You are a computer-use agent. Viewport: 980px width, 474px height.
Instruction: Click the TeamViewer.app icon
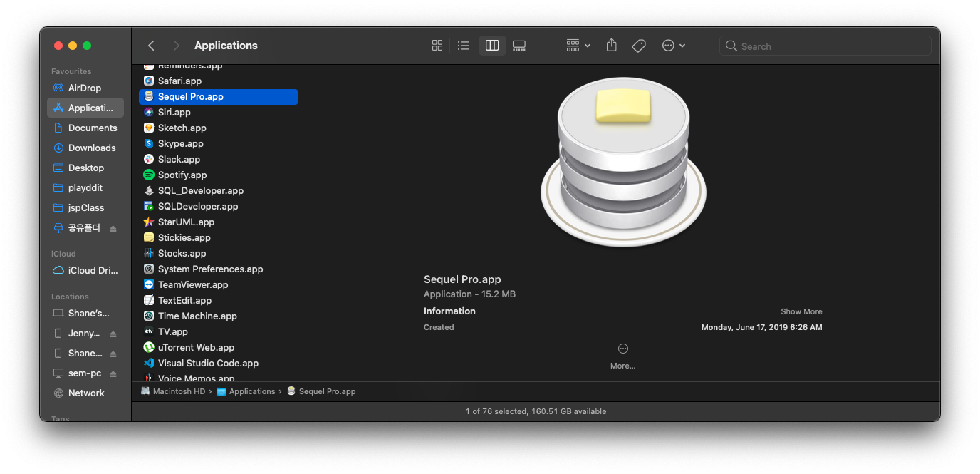click(149, 284)
